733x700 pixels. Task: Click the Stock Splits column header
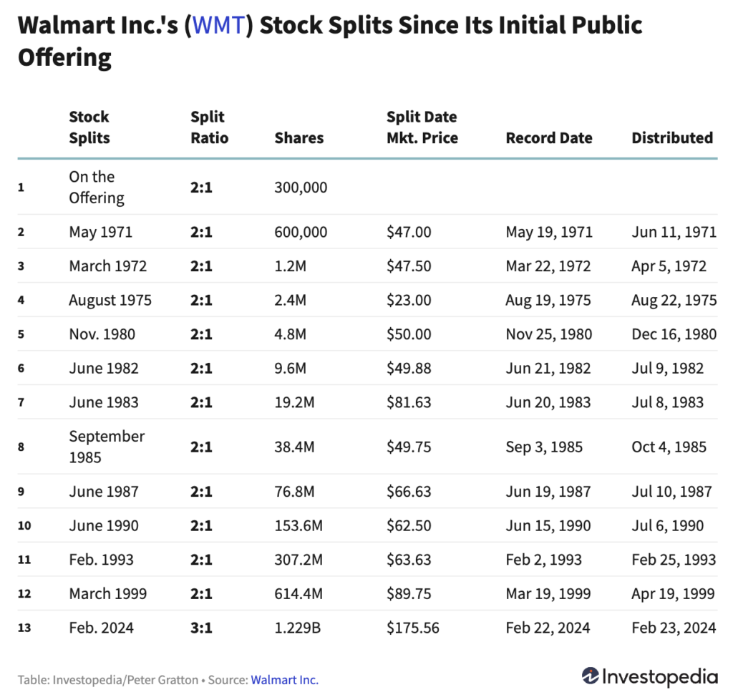(89, 127)
